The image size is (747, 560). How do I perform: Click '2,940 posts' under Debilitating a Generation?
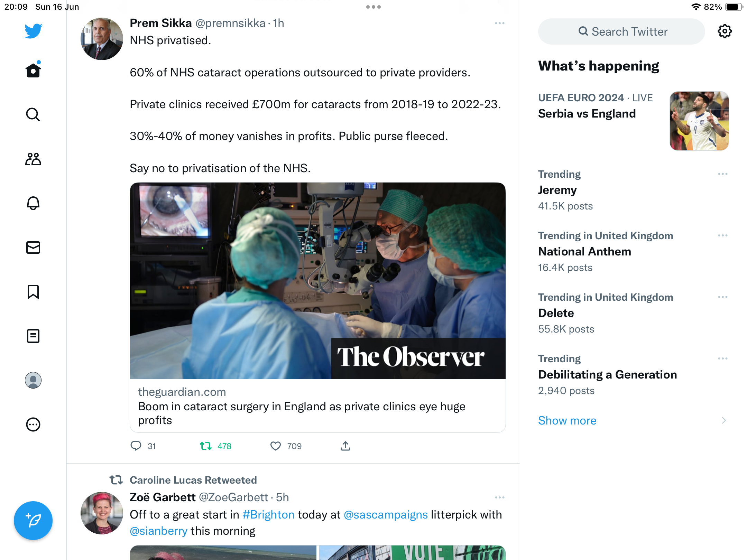(x=566, y=391)
